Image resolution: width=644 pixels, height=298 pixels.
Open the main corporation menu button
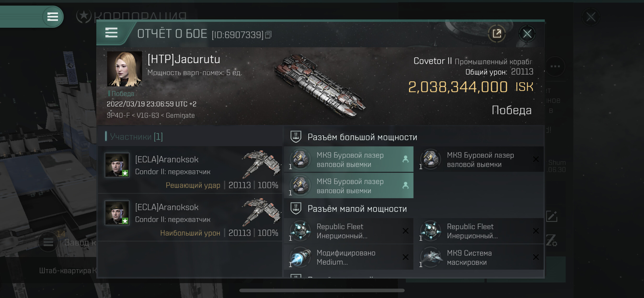(x=52, y=17)
